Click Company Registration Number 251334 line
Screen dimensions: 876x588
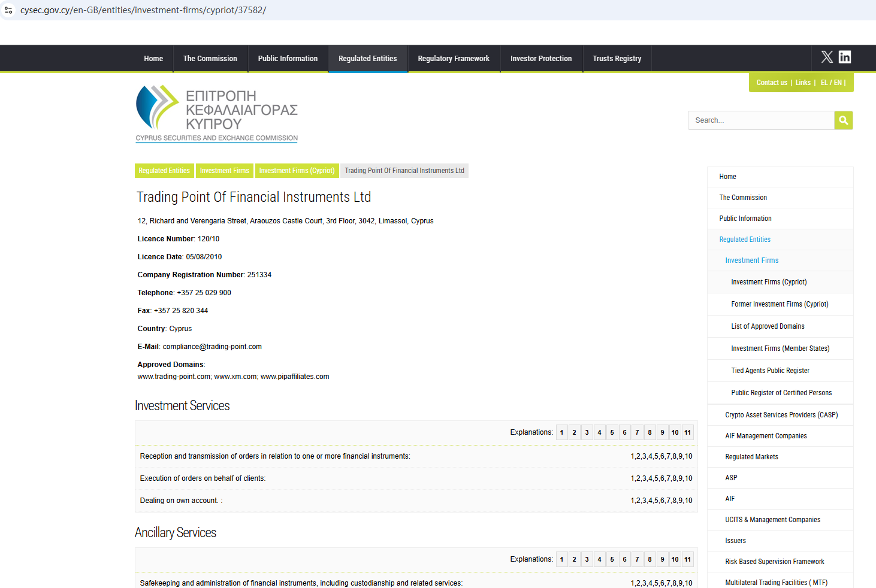pyautogui.click(x=204, y=275)
